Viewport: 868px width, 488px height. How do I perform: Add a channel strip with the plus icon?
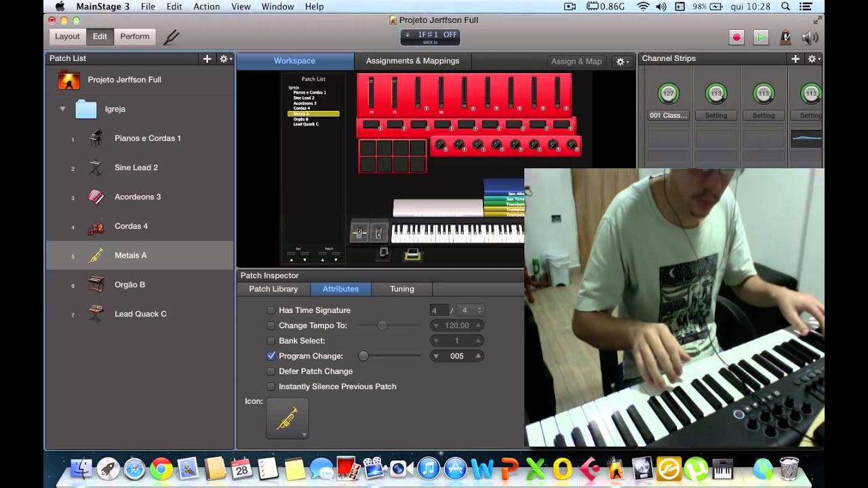click(x=795, y=59)
